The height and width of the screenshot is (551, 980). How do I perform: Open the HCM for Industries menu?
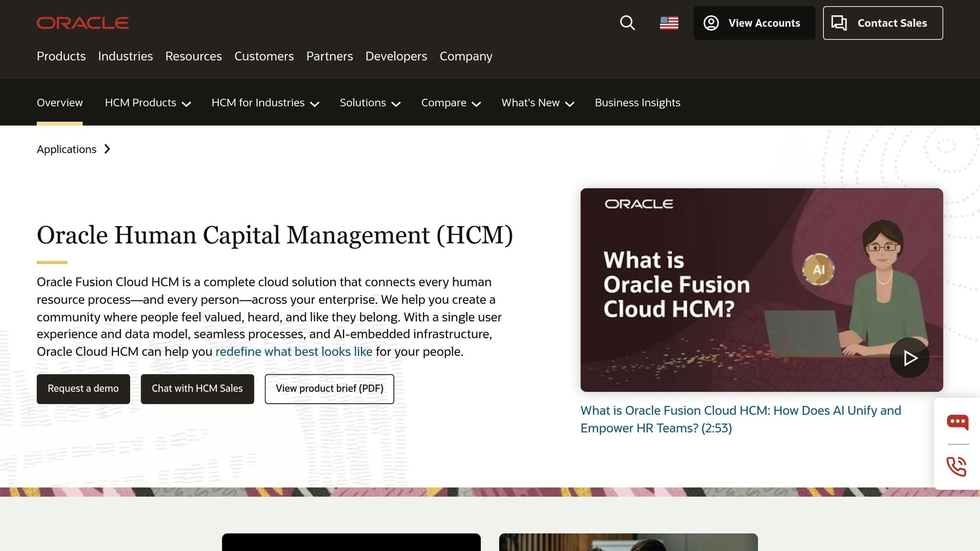coord(265,103)
